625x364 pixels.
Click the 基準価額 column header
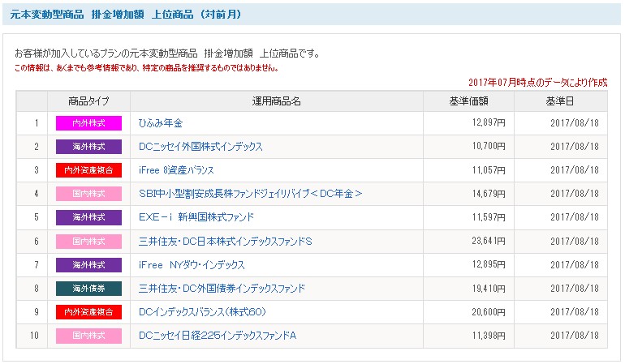(x=468, y=101)
